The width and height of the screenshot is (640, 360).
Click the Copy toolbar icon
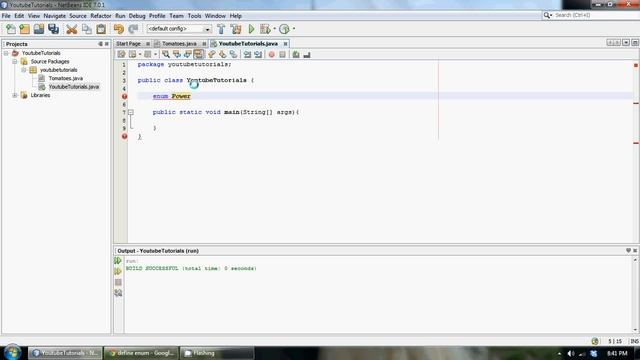[x=87, y=29]
